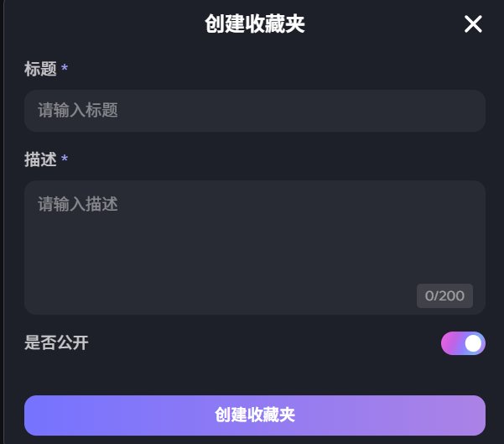This screenshot has height=444, width=504.
Task: Dismiss the dialog using the white X icon
Action: (473, 24)
